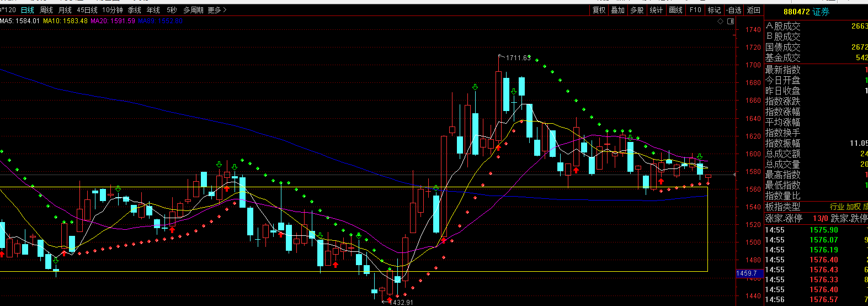The width and height of the screenshot is (868, 306).
Task: Click the MA89 indicator label
Action: click(x=160, y=21)
